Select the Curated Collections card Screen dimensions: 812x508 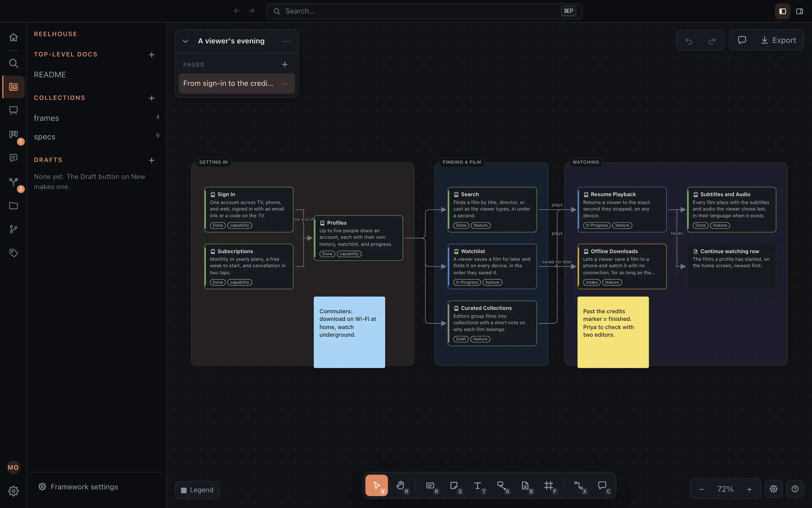(x=492, y=323)
